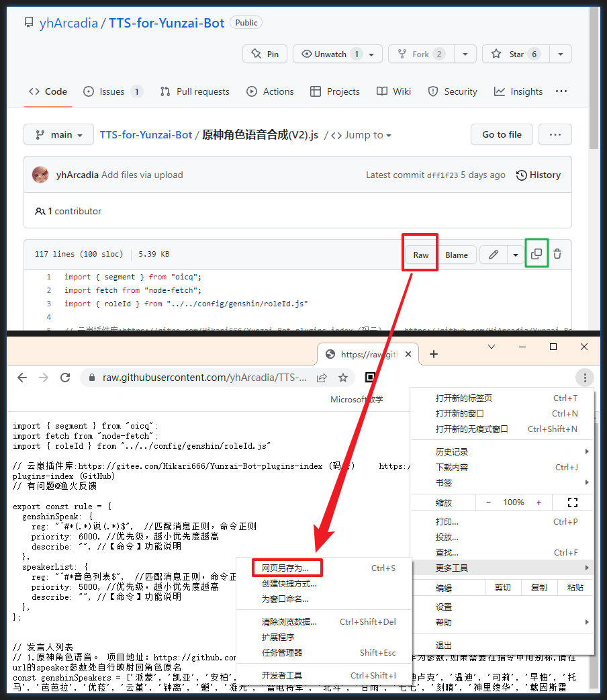Select 打开新的标签页 menu item
Screen dimensions: 607x700
[502, 398]
